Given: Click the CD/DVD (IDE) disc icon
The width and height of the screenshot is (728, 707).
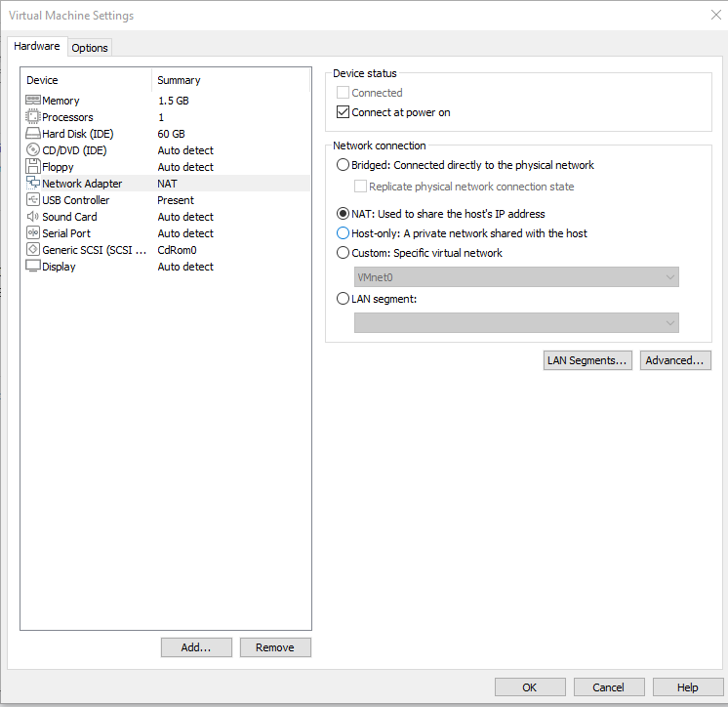Looking at the screenshot, I should tap(33, 150).
